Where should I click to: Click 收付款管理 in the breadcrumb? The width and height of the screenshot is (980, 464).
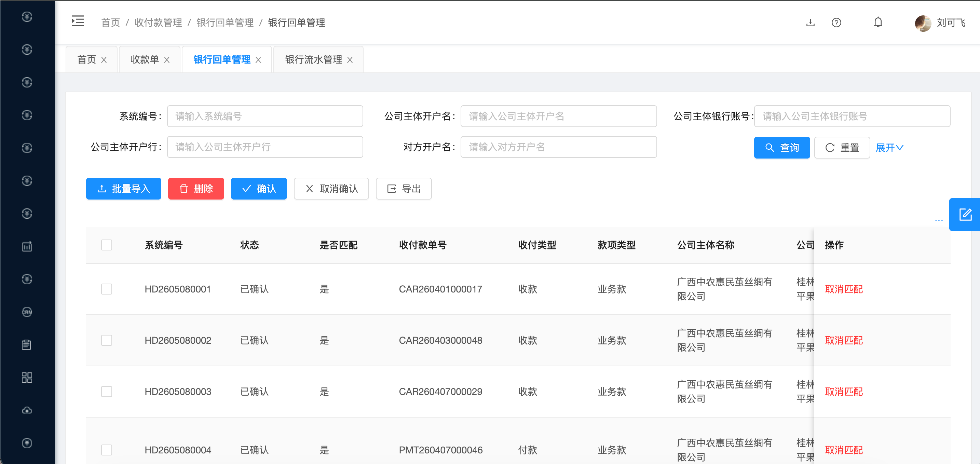click(x=158, y=23)
